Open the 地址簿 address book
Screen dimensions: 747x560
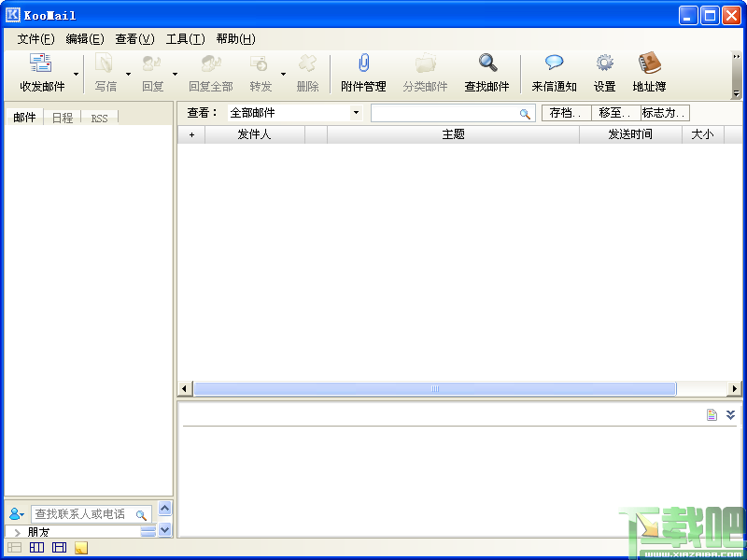(649, 63)
